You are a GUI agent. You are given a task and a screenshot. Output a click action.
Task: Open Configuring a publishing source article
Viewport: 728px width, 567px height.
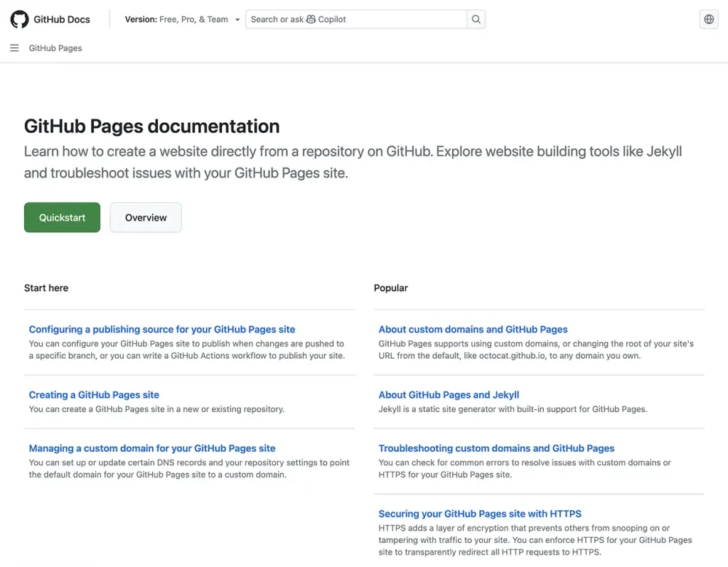coord(161,329)
